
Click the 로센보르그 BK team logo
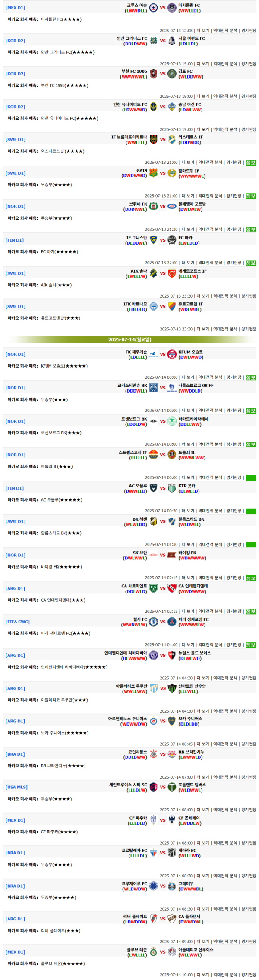pos(153,421)
